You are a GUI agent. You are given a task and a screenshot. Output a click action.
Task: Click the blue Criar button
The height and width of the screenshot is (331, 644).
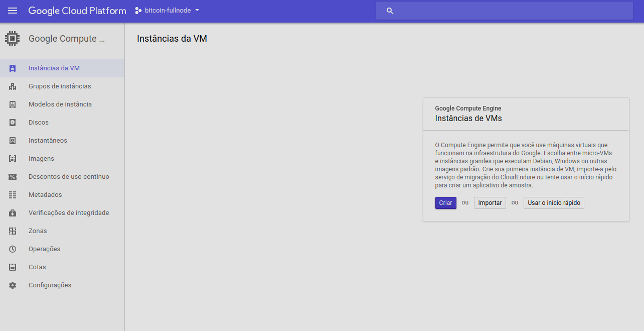click(x=445, y=203)
